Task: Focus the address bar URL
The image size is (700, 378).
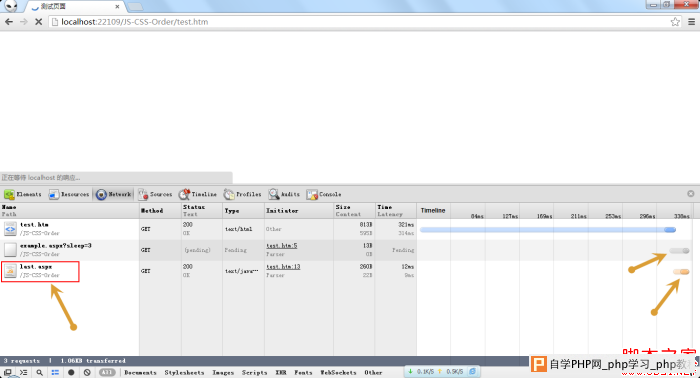Action: (135, 21)
